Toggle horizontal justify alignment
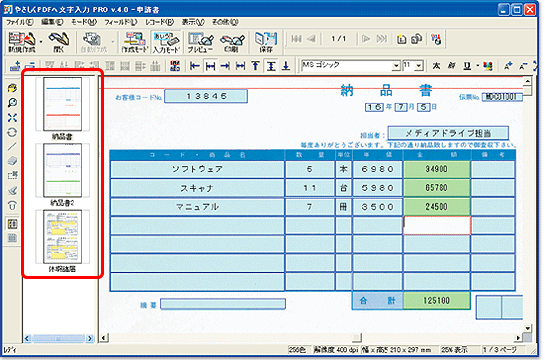Image resolution: width=545 pixels, height=360 pixels. pyautogui.click(x=240, y=66)
